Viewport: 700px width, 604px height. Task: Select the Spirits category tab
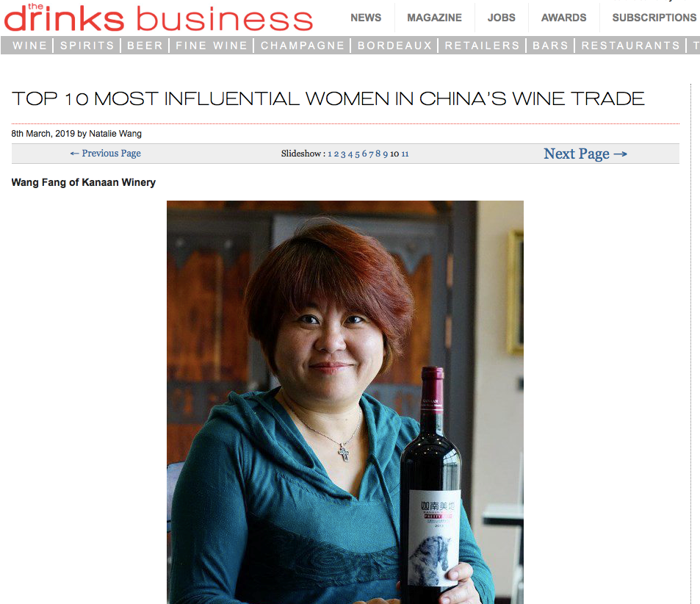[x=87, y=46]
